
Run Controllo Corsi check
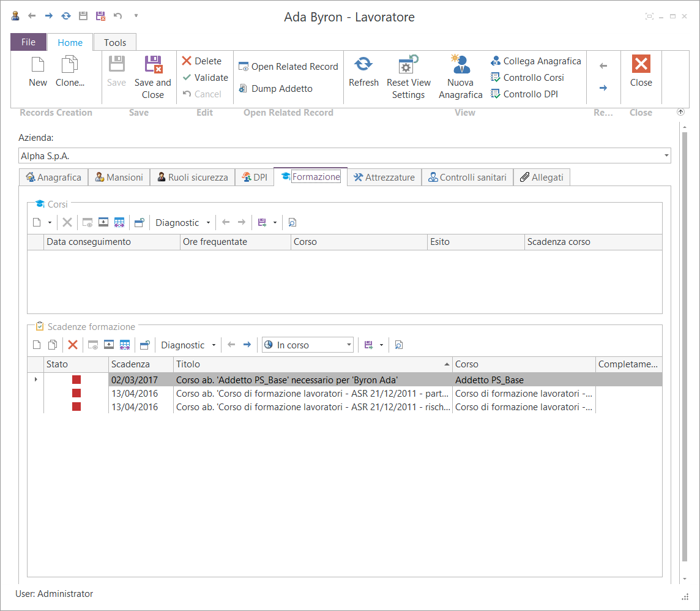[x=527, y=78]
